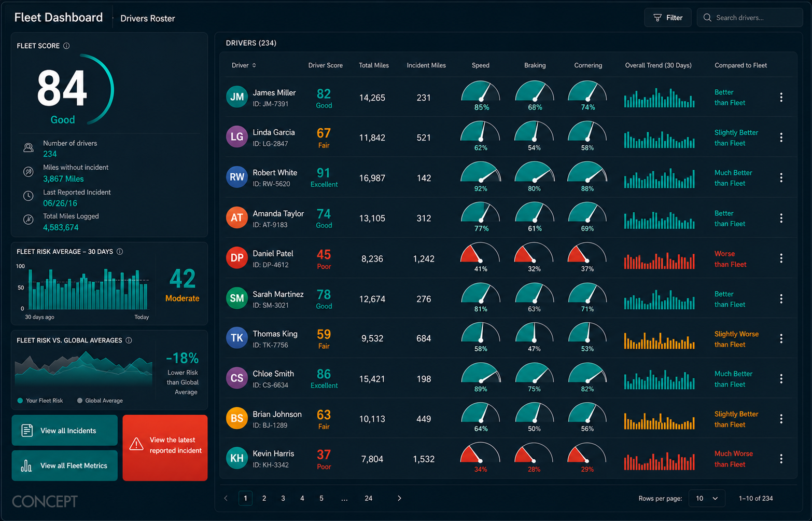Click the 4,583,674 total miles value
The width and height of the screenshot is (812, 521).
pyautogui.click(x=61, y=227)
